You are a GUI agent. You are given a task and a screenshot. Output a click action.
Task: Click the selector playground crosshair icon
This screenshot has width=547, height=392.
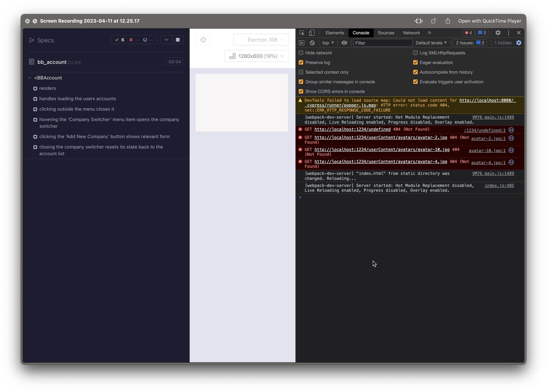(x=203, y=40)
